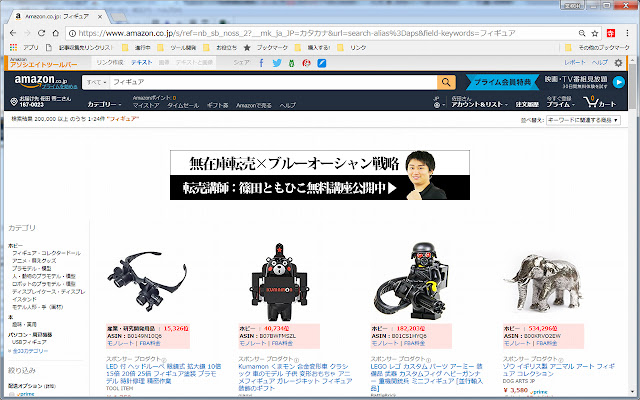640x400 pixels.
Task: Open レポート in associate toolbar
Action: tap(575, 62)
